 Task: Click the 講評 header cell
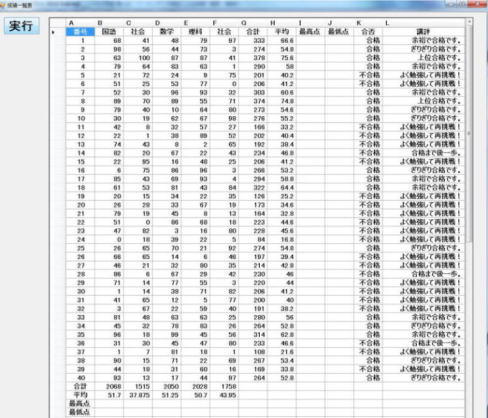(x=423, y=32)
